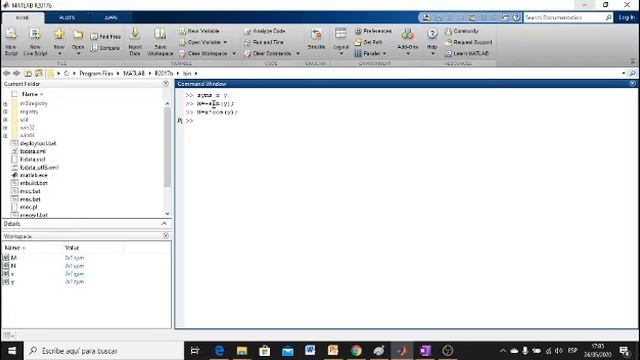This screenshot has width=640, height=360.
Task: Go back in folder history
Action: [7, 73]
